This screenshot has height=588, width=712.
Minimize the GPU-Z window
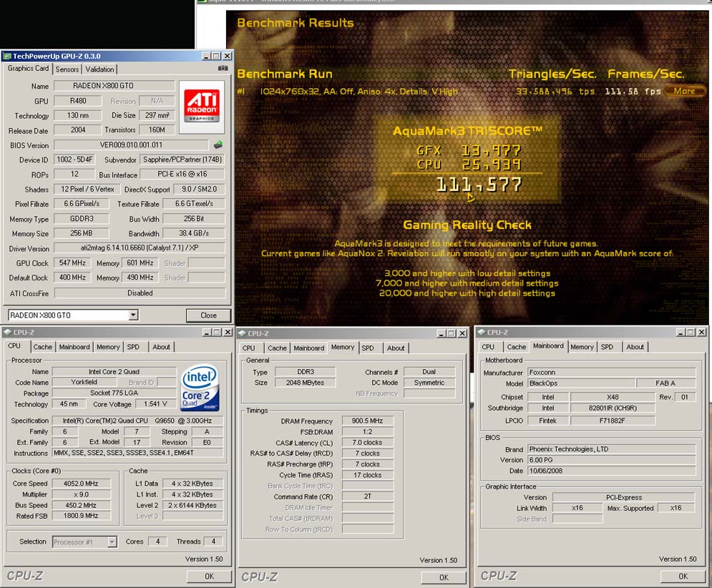206,57
